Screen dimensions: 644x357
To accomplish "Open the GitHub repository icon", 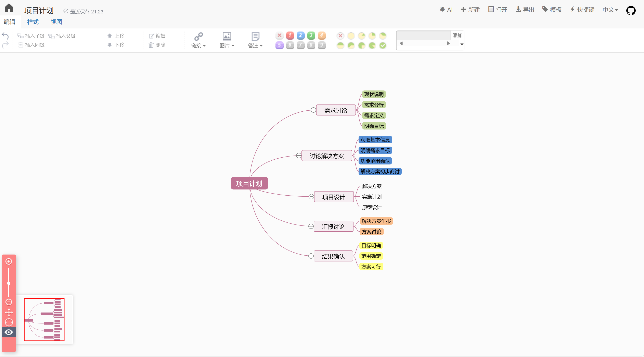I will click(x=631, y=11).
